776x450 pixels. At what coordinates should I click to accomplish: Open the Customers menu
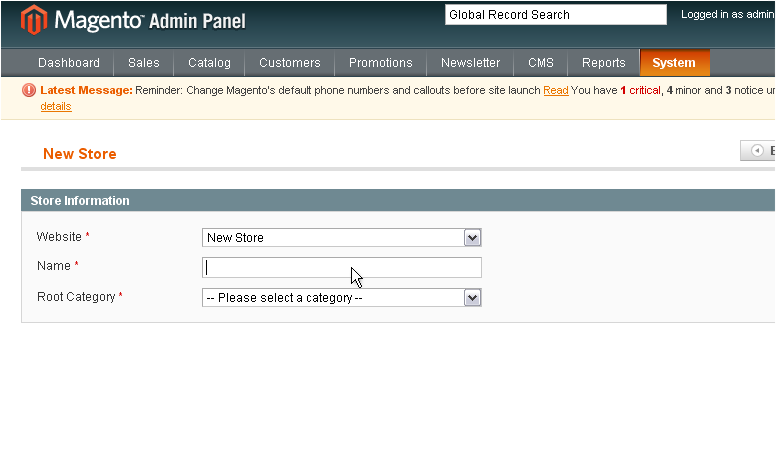(x=290, y=63)
